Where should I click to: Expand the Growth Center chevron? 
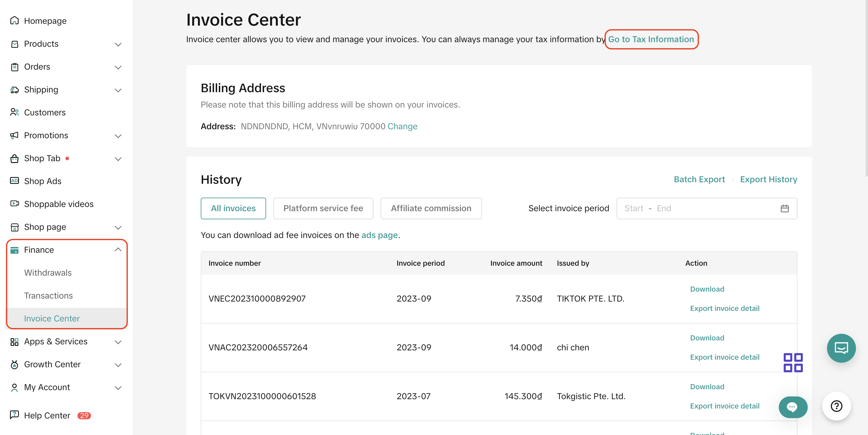118,365
